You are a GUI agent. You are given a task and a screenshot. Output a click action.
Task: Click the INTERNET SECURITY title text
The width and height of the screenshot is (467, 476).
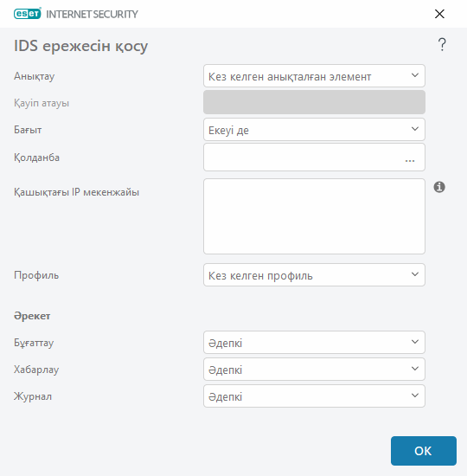tap(92, 14)
